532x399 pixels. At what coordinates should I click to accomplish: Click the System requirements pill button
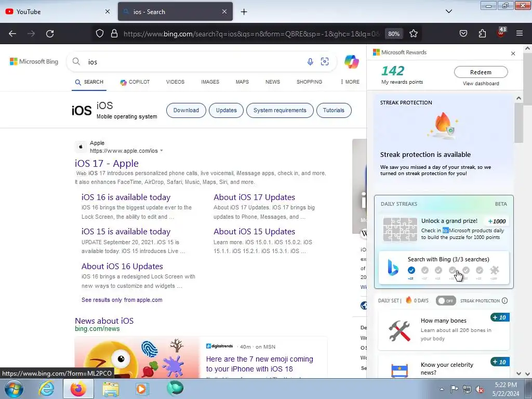(x=280, y=110)
